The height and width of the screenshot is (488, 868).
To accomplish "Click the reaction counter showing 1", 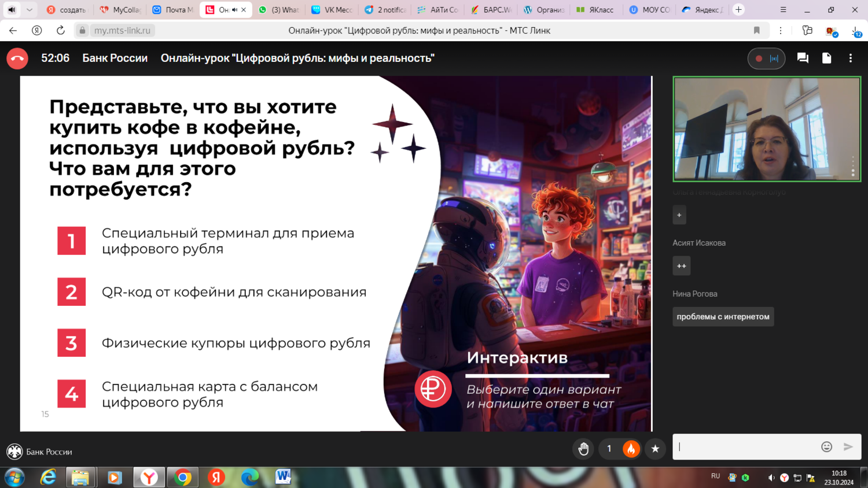I will [x=609, y=449].
